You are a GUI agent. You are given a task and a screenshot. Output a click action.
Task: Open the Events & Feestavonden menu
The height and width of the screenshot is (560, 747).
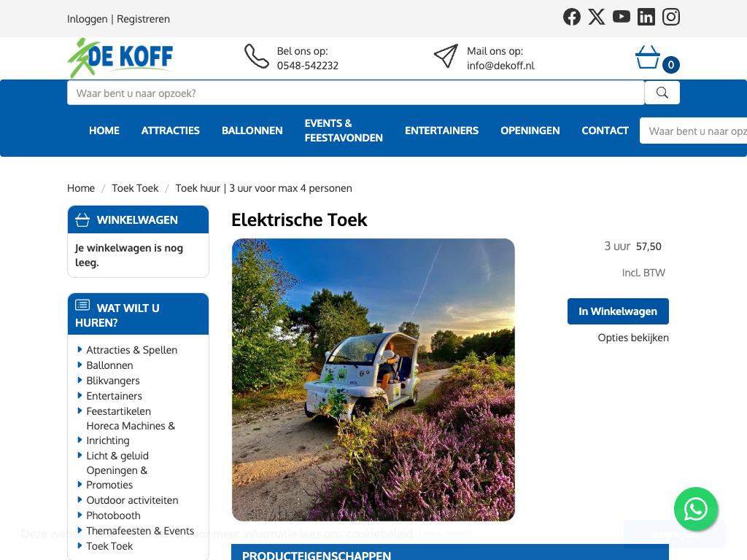pos(344,131)
